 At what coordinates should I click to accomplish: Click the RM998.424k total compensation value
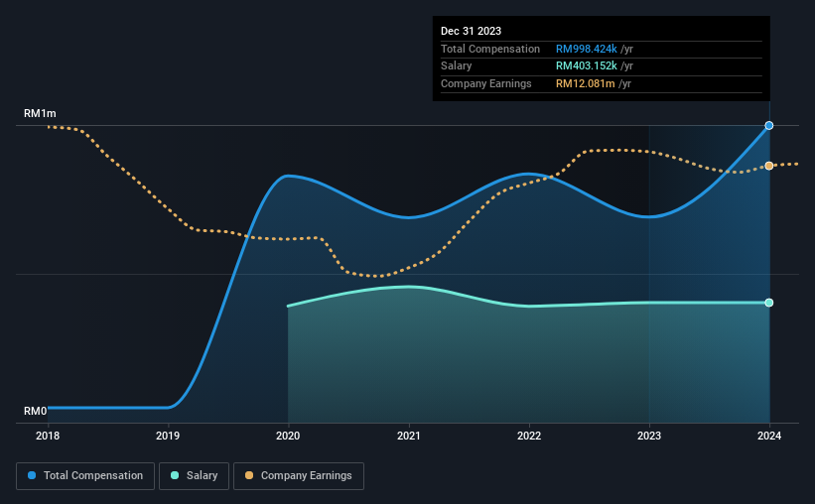pyautogui.click(x=587, y=49)
